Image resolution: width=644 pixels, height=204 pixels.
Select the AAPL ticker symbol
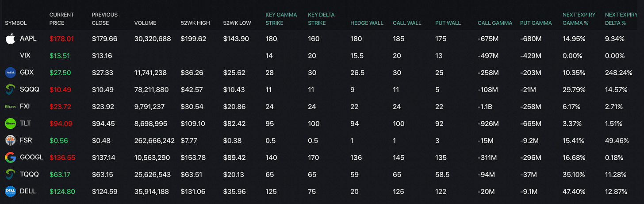(28, 39)
